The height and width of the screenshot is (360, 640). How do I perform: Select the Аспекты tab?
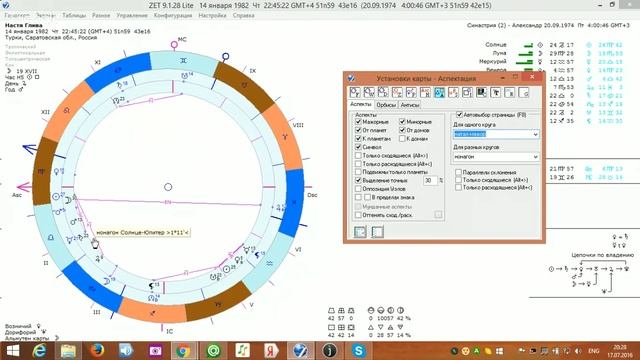[361, 104]
